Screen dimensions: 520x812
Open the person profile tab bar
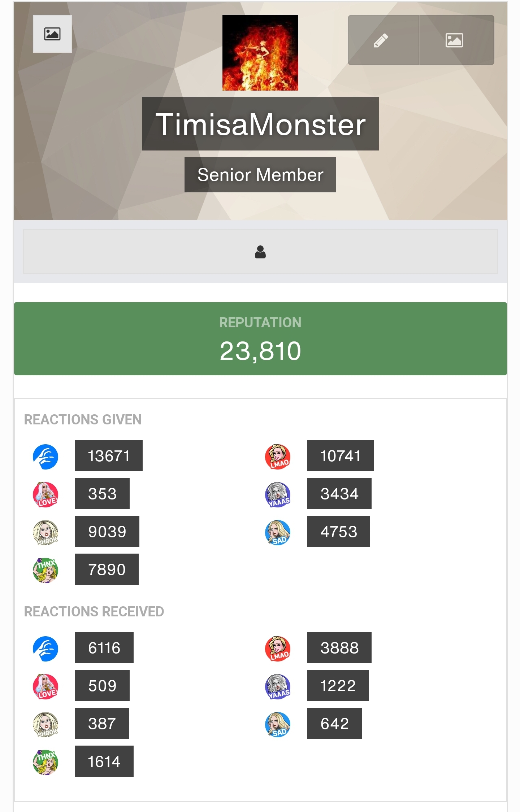coord(260,252)
